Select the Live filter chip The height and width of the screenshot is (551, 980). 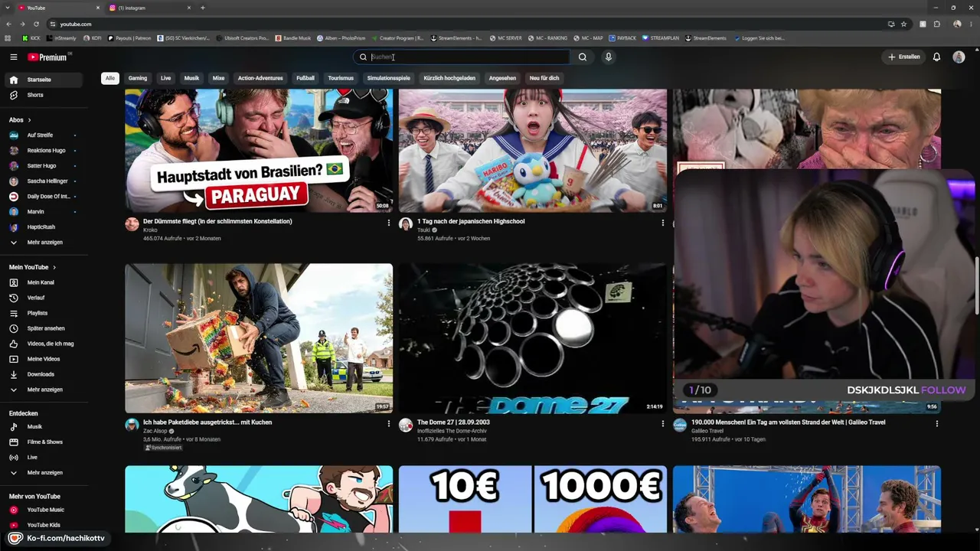(x=165, y=78)
